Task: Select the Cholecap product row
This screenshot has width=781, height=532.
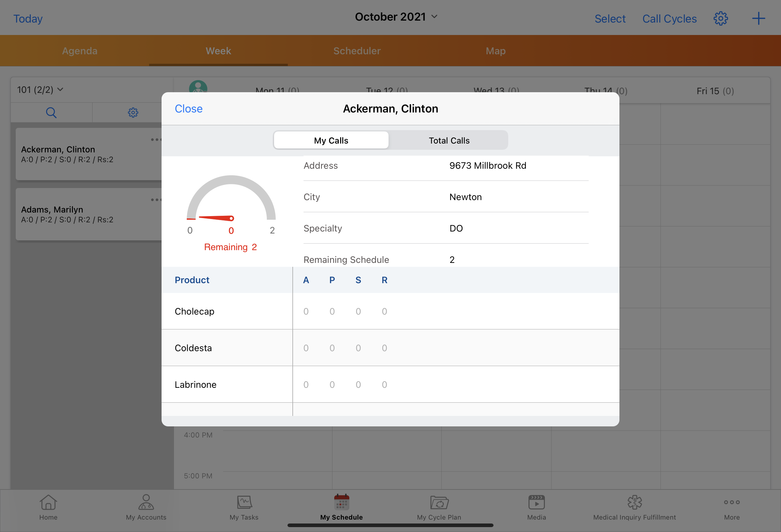Action: pos(195,311)
